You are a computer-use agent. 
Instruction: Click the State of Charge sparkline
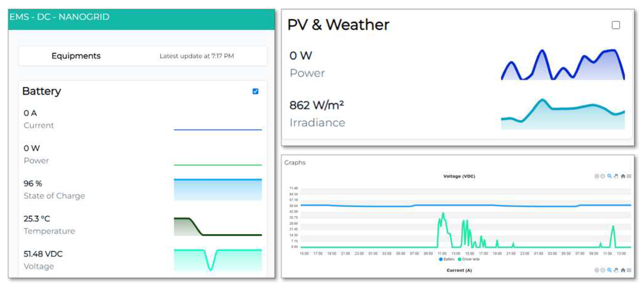point(218,189)
